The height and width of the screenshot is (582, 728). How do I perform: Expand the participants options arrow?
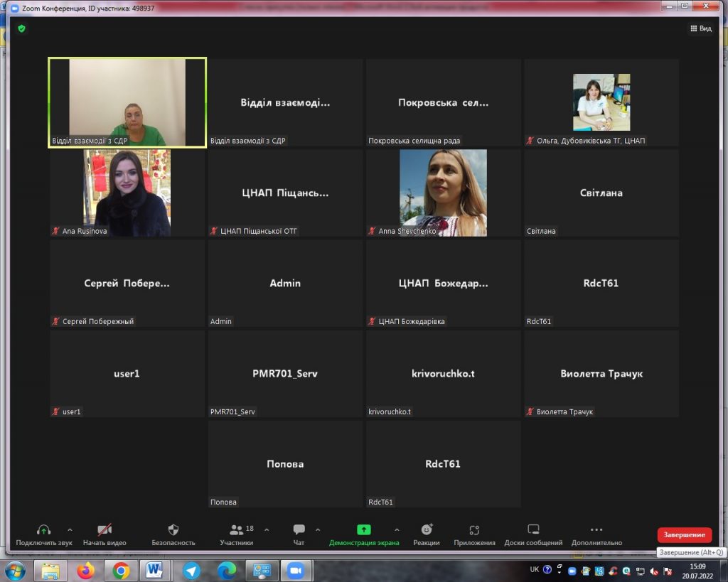click(x=267, y=529)
